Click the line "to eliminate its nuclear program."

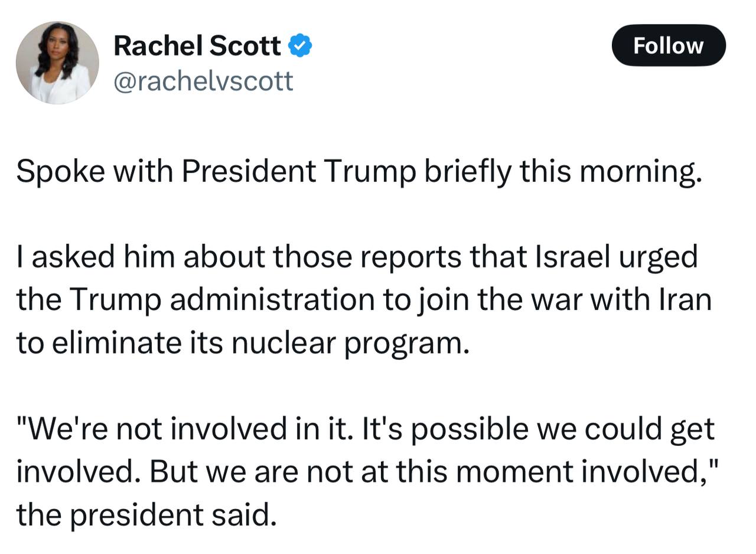tap(243, 343)
